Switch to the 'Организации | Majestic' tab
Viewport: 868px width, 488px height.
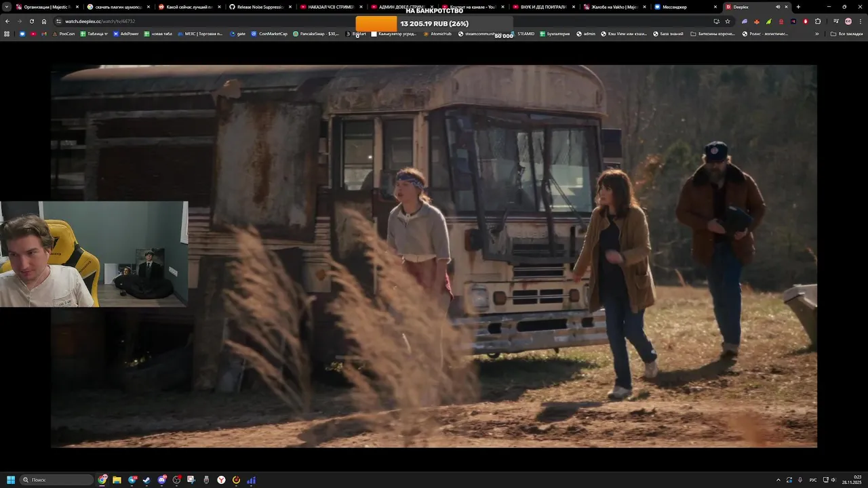[47, 7]
